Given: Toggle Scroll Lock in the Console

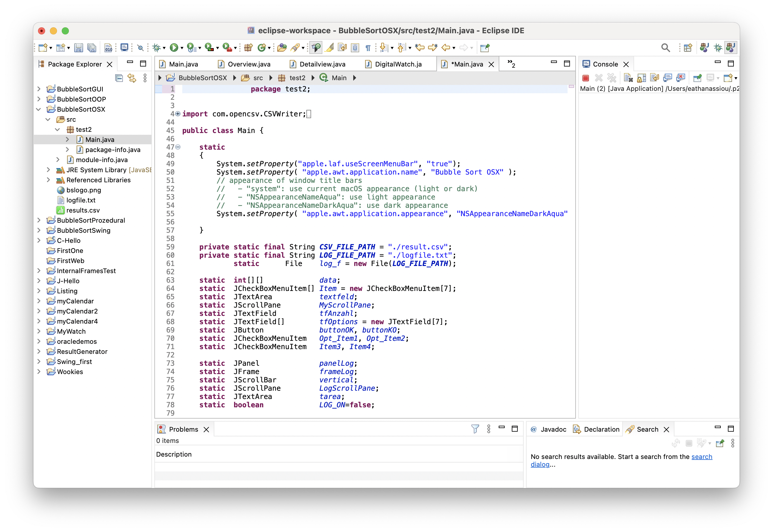Looking at the screenshot, I should [641, 78].
